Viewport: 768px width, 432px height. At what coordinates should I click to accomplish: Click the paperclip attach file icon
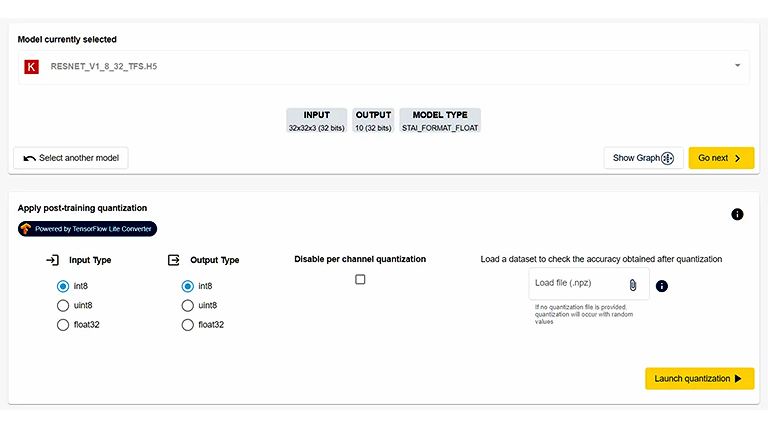tap(633, 284)
